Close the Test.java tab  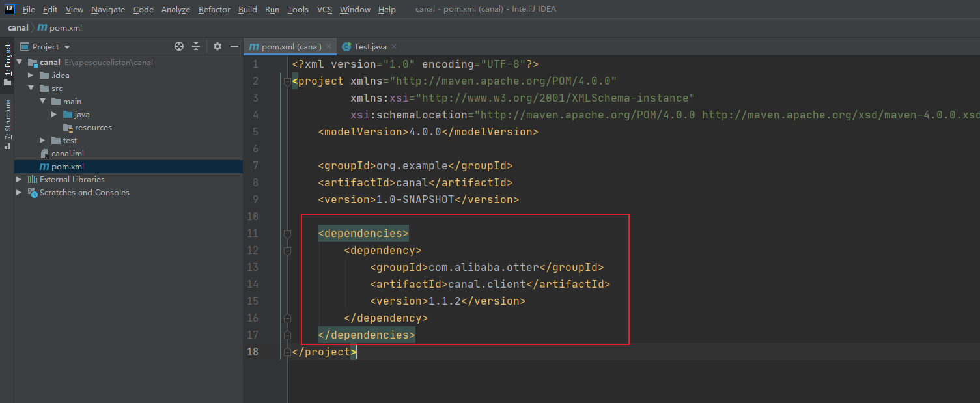[394, 47]
